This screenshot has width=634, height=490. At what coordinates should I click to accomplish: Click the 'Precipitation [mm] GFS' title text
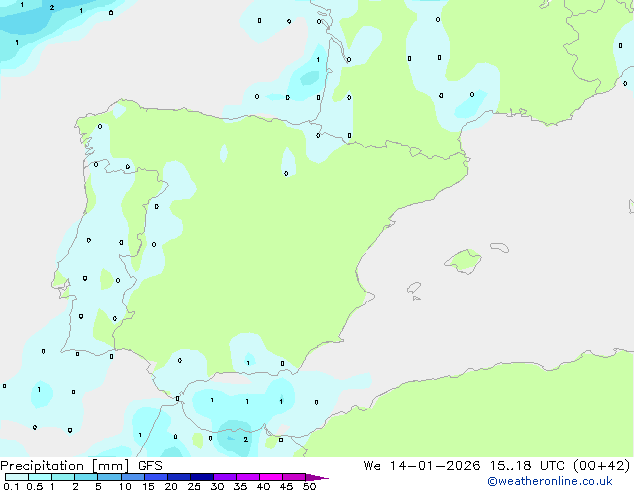pyautogui.click(x=81, y=466)
